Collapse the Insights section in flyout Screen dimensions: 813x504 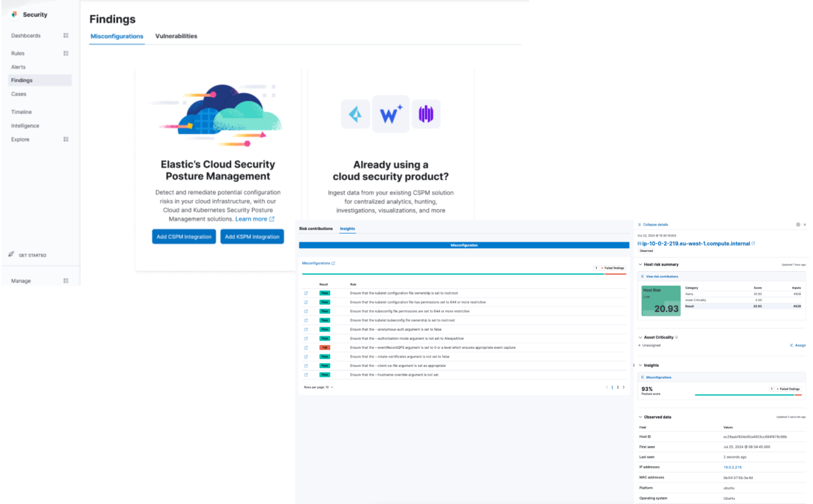pyautogui.click(x=640, y=365)
